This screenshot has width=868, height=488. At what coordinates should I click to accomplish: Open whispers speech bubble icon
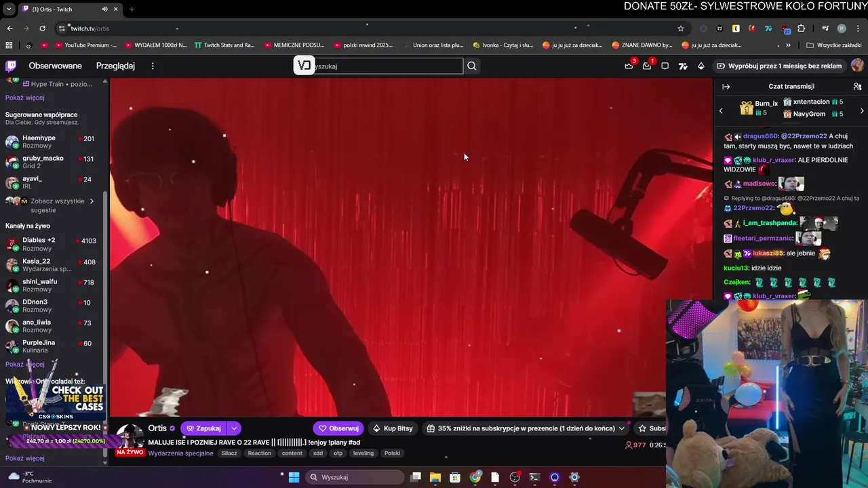(665, 66)
